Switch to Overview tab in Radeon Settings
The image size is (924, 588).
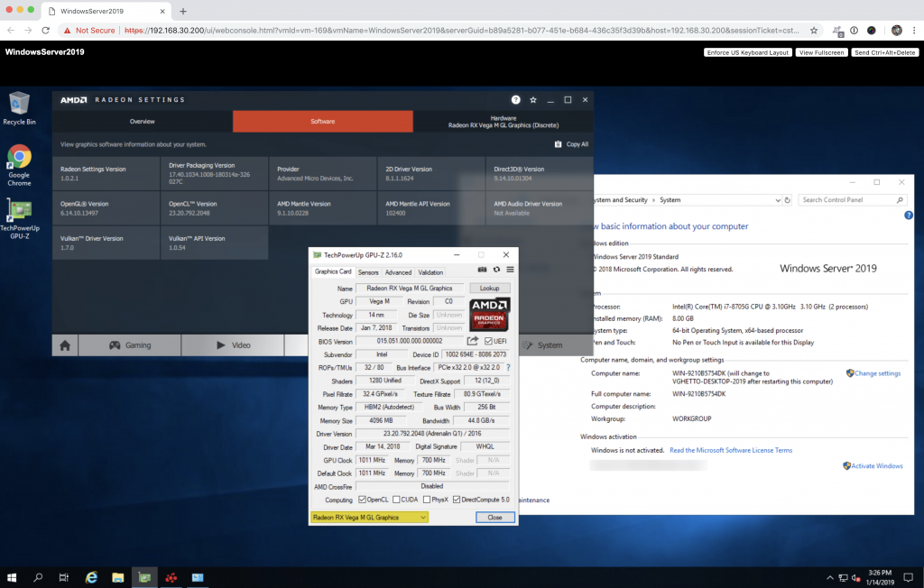pyautogui.click(x=142, y=122)
